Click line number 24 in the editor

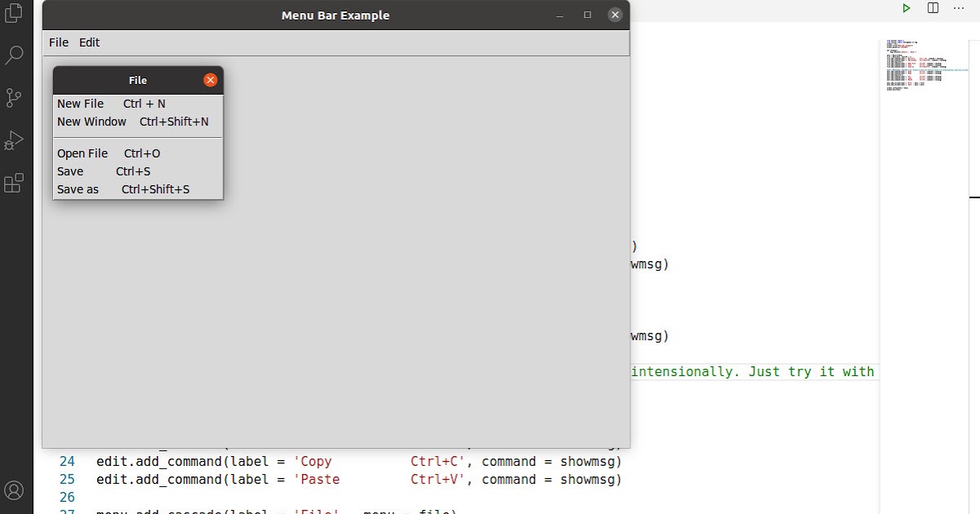(x=66, y=461)
